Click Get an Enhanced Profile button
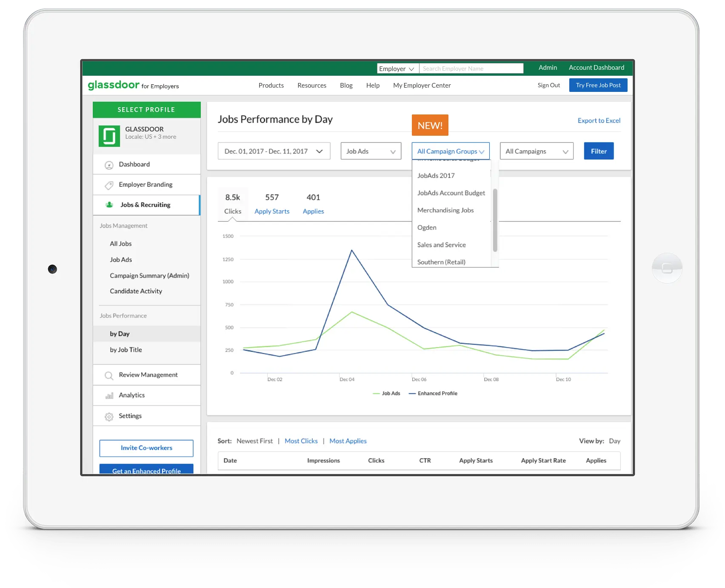Viewport: 725px width, 588px height. (146, 469)
